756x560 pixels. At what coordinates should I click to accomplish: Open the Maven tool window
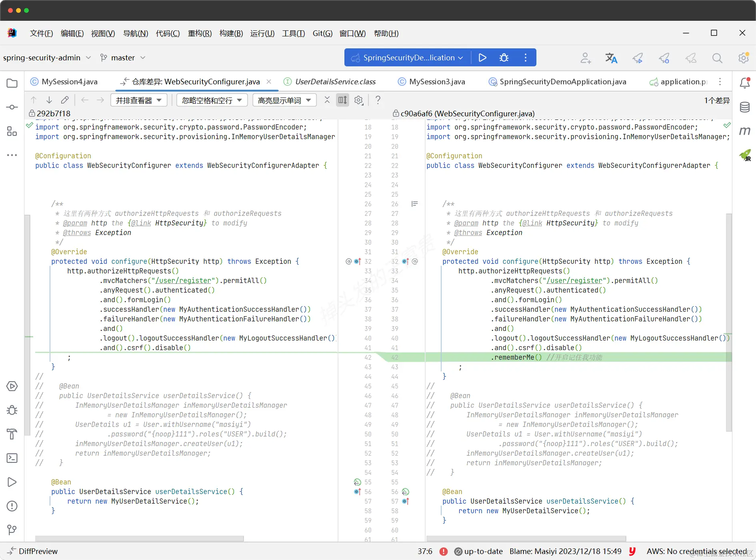pyautogui.click(x=745, y=131)
